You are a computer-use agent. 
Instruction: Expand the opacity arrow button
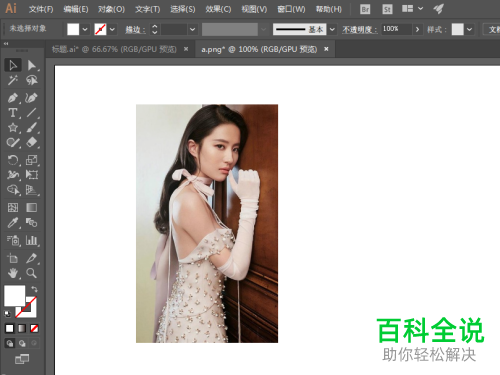(x=417, y=29)
